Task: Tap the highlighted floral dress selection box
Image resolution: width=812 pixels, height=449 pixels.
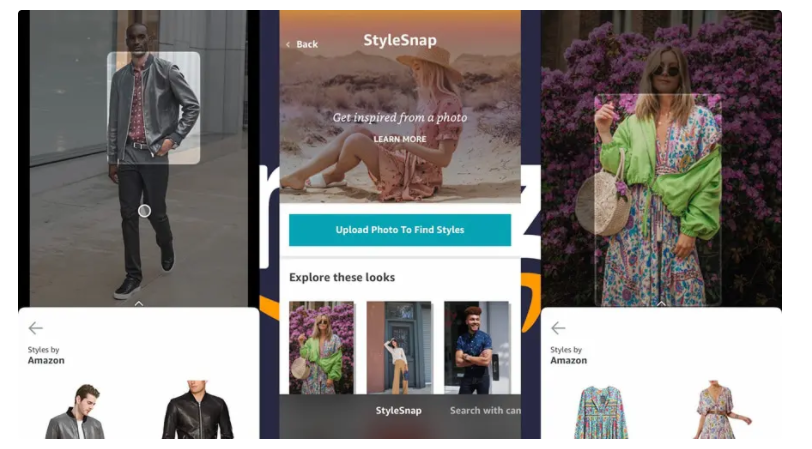Action: click(x=658, y=199)
